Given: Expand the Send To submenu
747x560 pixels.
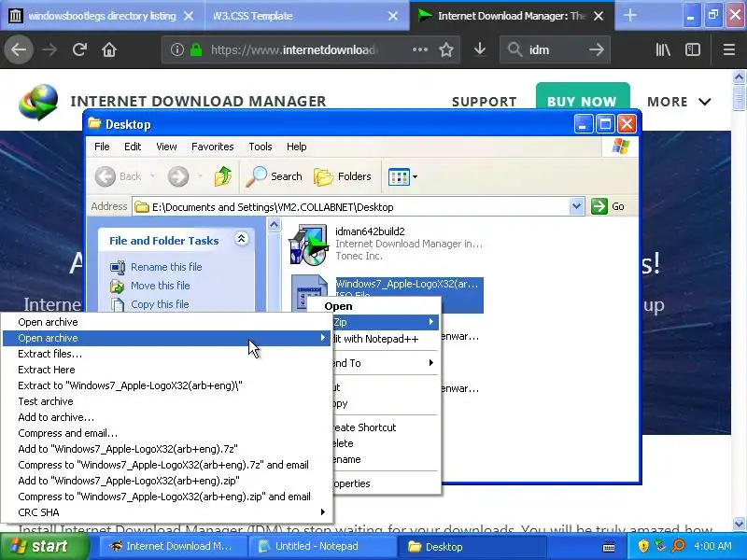Looking at the screenshot, I should [x=384, y=363].
